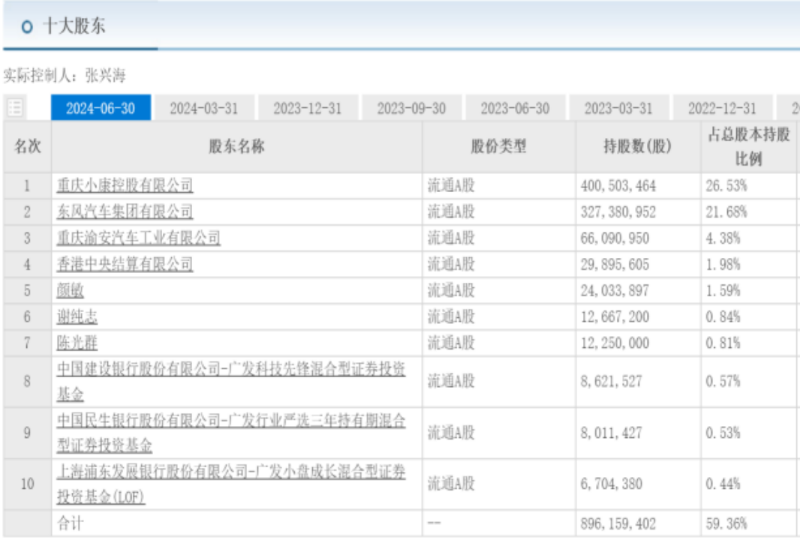This screenshot has width=800, height=540.
Task: Click 流通A股 in the 颜敏 row
Action: [x=451, y=290]
